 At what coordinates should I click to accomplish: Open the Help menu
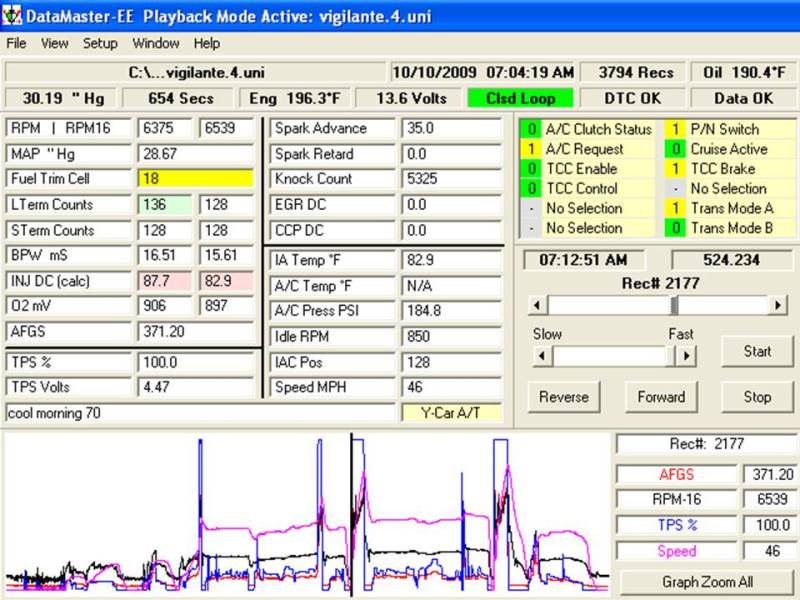pos(207,43)
